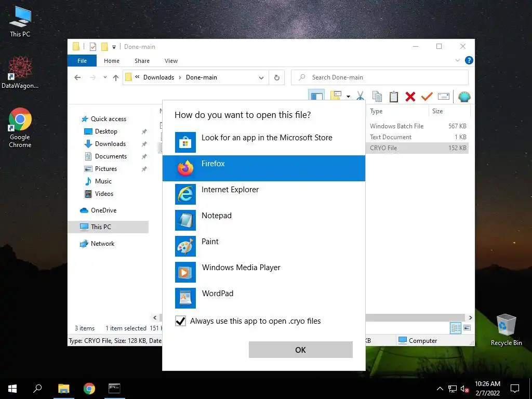Click the teal shell icon in toolbar

pos(464,97)
